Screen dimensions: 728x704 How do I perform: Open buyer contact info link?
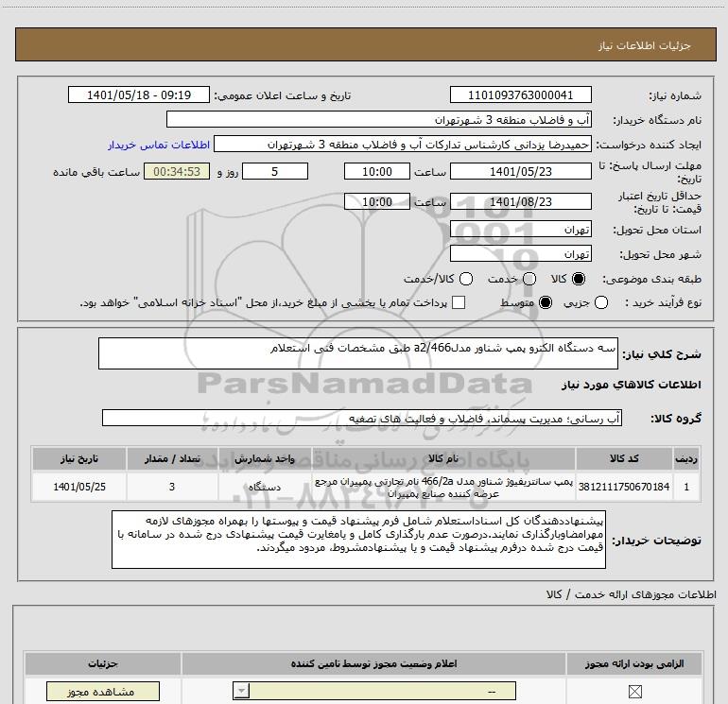tap(159, 145)
